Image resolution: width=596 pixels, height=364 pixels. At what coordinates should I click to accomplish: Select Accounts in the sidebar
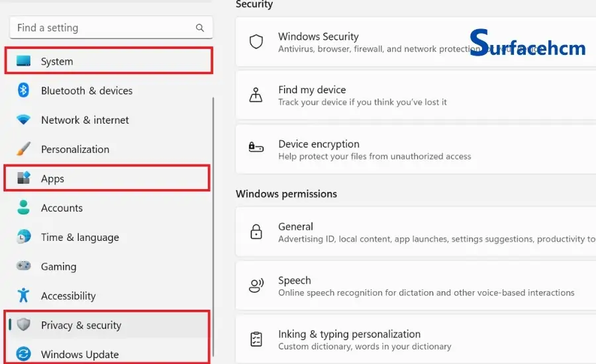coord(109,207)
